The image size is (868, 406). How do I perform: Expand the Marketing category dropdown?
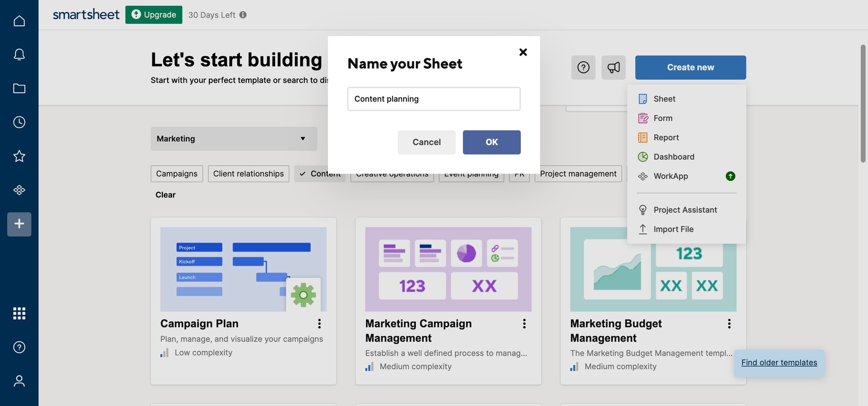(234, 139)
